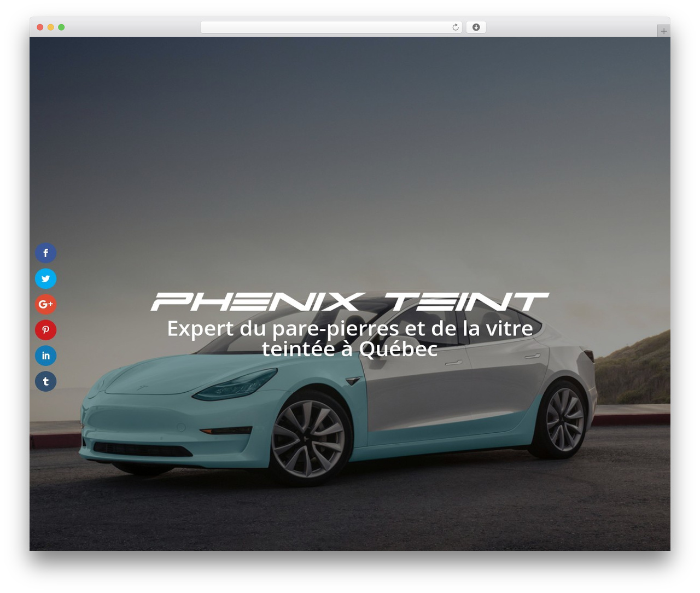This screenshot has width=700, height=593.
Task: Share page on LinkedIn
Action: click(x=46, y=356)
